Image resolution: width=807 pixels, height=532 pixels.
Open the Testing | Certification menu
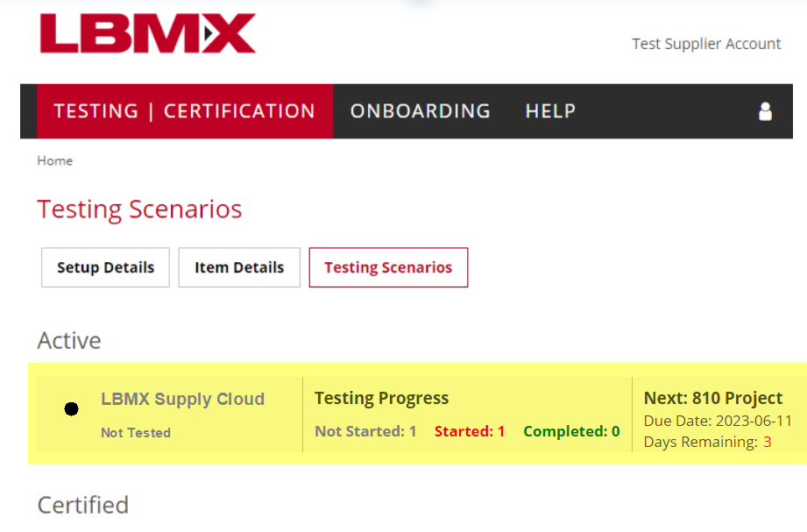(x=185, y=111)
